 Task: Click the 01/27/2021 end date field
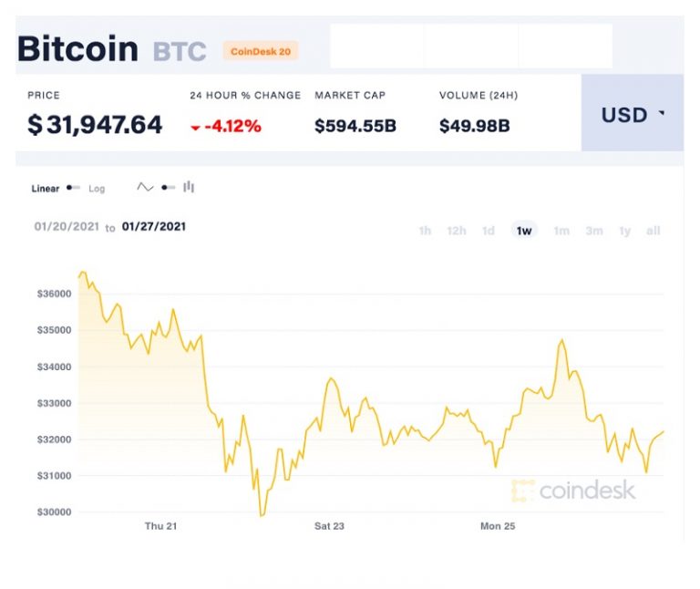pyautogui.click(x=154, y=226)
